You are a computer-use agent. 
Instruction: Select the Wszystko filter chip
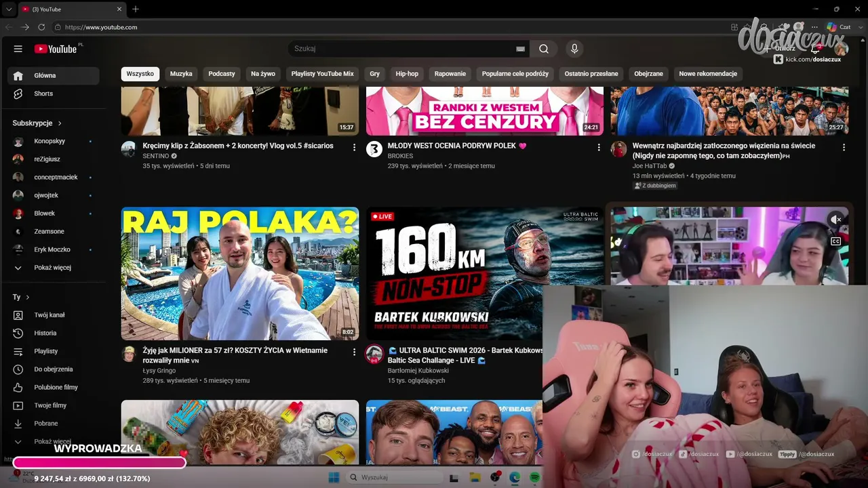pos(140,74)
